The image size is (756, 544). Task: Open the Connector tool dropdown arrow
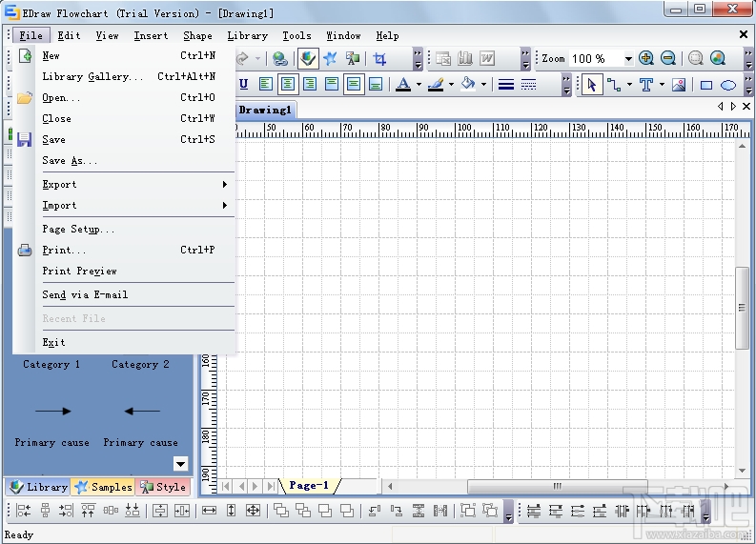[629, 85]
